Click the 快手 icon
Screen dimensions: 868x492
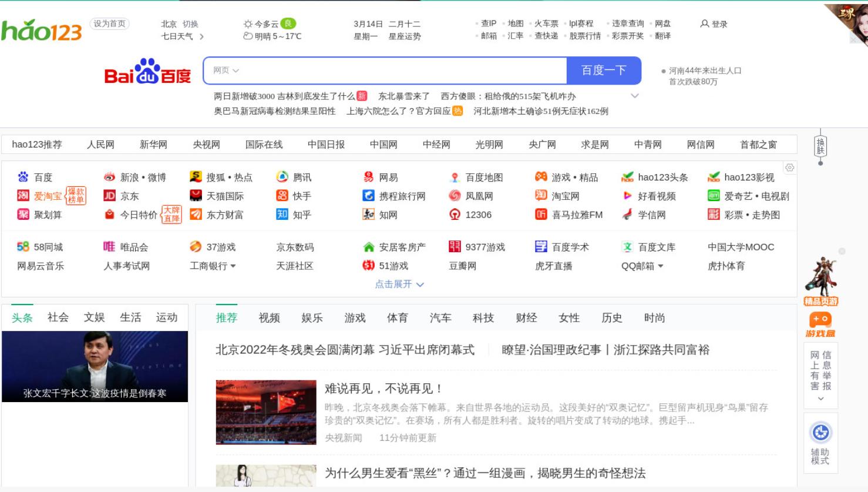click(282, 196)
